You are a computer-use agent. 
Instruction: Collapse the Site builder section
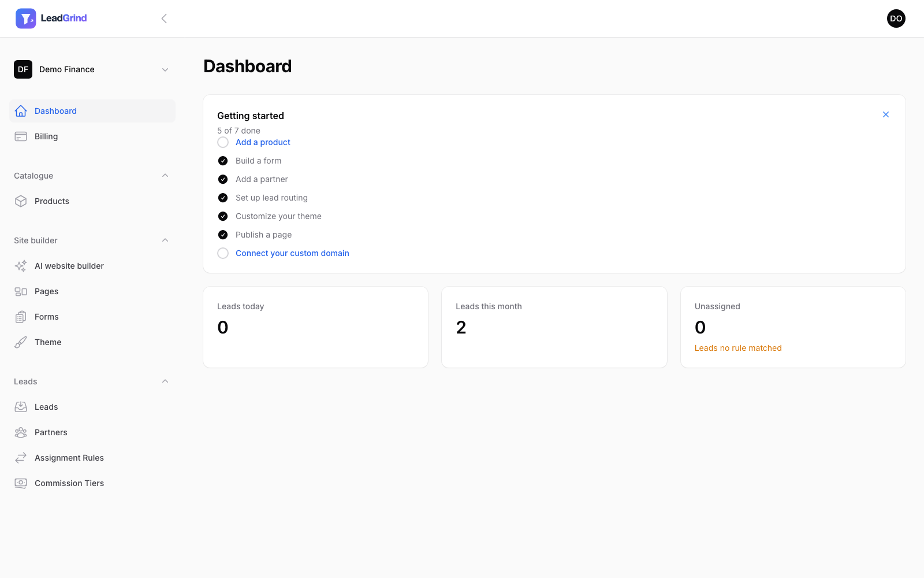pyautogui.click(x=165, y=240)
